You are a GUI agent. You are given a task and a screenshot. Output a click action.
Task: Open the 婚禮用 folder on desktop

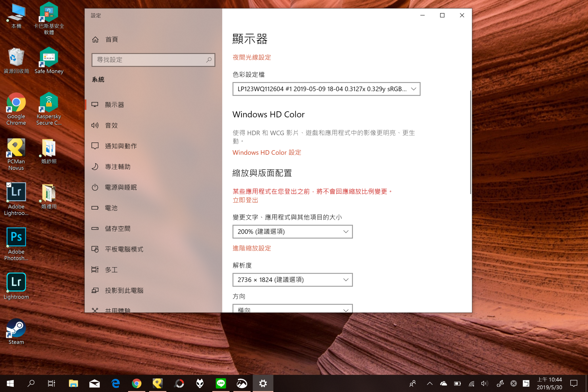pyautogui.click(x=49, y=197)
